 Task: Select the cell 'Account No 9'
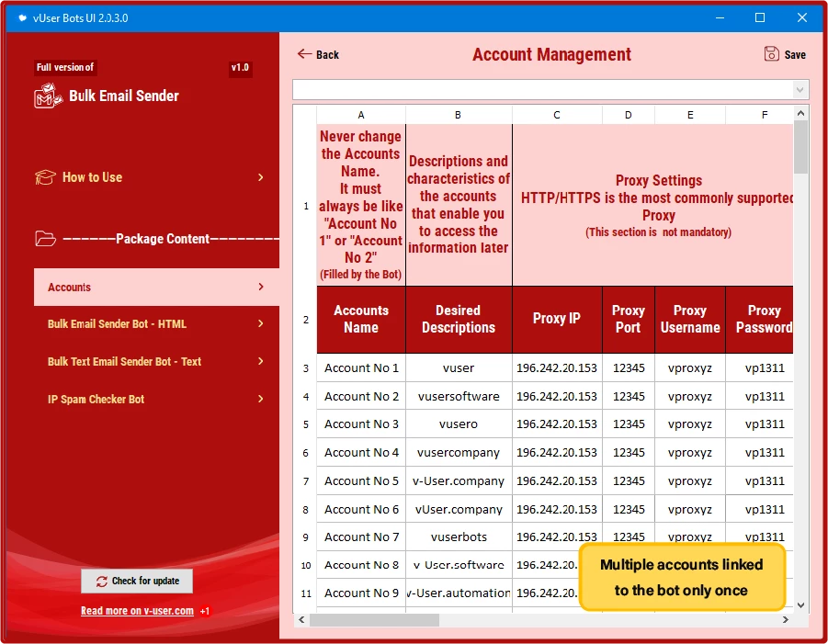point(361,593)
